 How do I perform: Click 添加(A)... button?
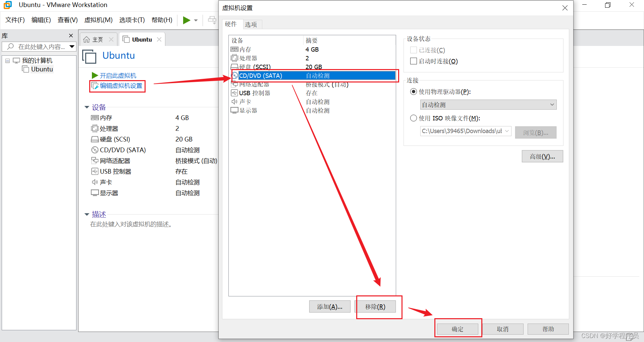[x=330, y=306]
